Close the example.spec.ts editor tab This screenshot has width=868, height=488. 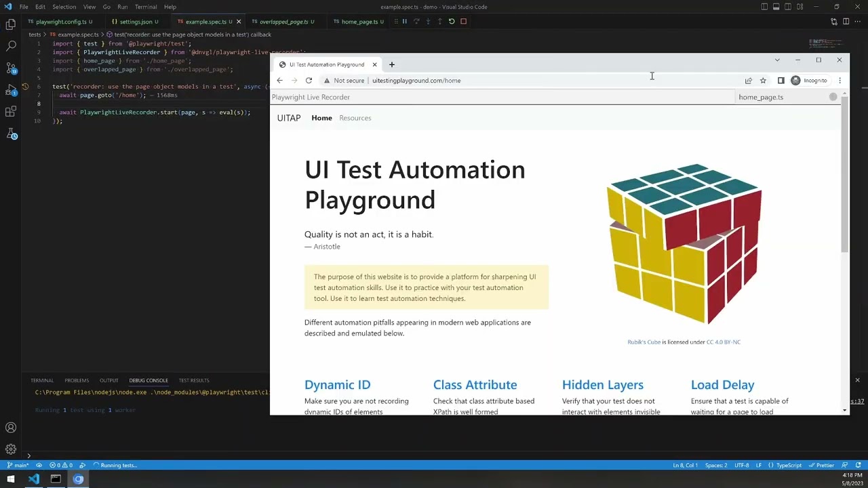pos(239,22)
